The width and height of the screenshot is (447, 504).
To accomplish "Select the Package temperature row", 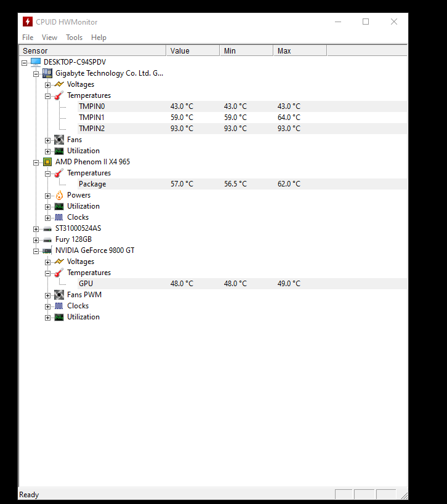I will click(x=243, y=184).
